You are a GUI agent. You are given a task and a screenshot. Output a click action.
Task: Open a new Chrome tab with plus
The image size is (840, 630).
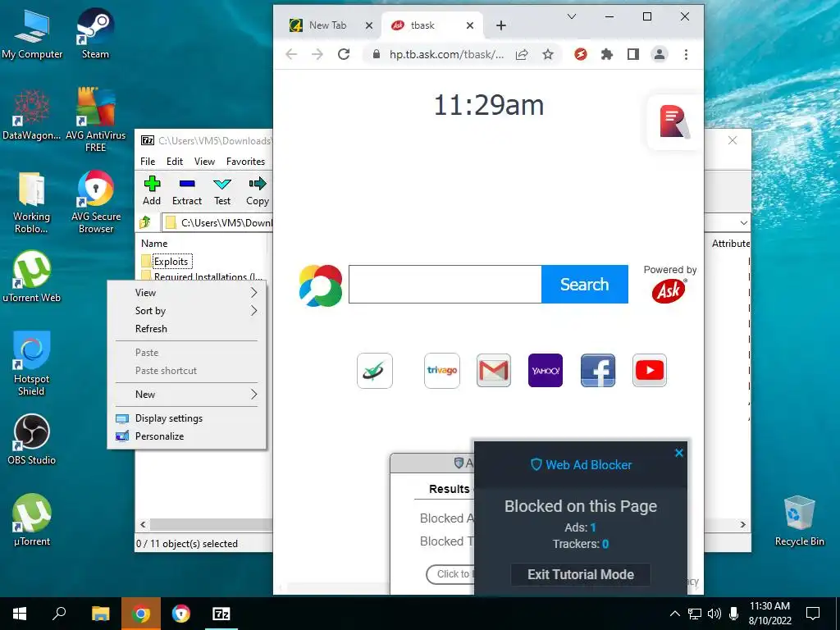(x=501, y=25)
